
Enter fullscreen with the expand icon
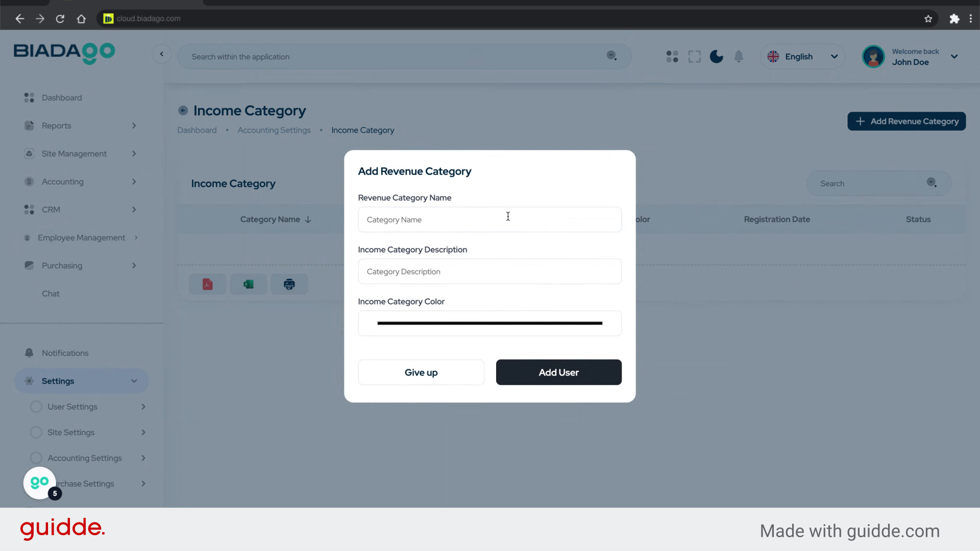click(694, 57)
